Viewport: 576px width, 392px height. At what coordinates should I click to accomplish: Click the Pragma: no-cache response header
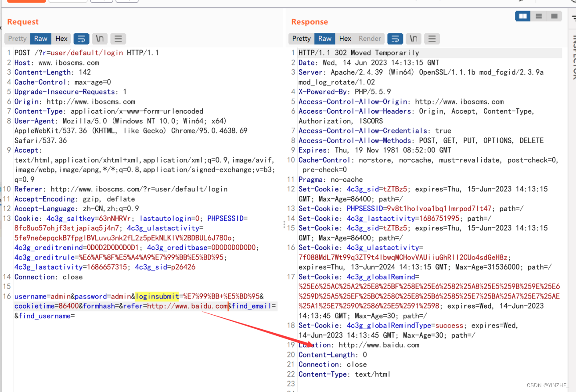(x=331, y=180)
